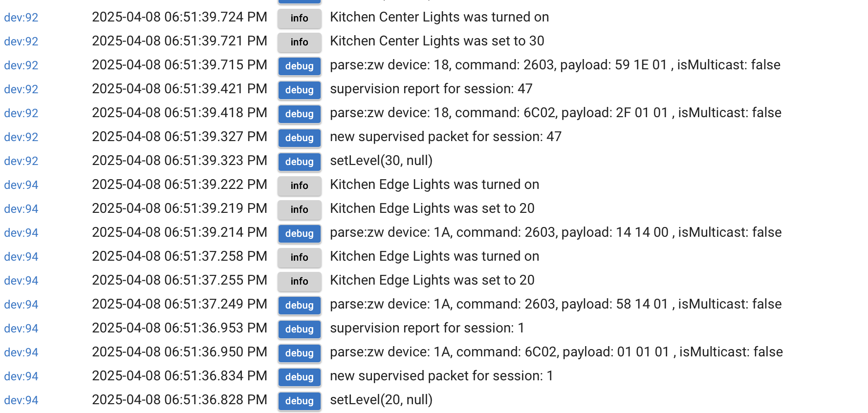This screenshot has height=413, width=868.
Task: Click the debug badge for payload 14 14 00
Action: tap(300, 233)
